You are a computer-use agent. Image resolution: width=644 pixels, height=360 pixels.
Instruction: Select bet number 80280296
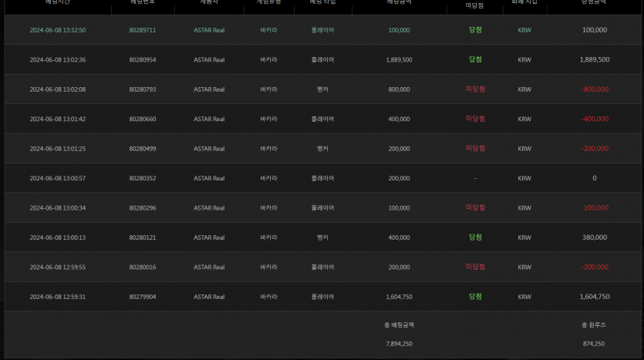pos(143,208)
